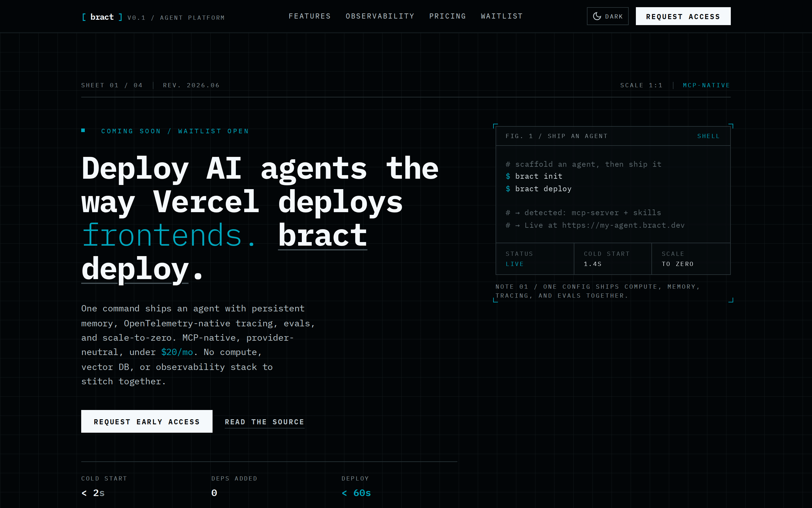The height and width of the screenshot is (508, 812).
Task: Click the SHEET 01 / 04 label
Action: coord(112,85)
